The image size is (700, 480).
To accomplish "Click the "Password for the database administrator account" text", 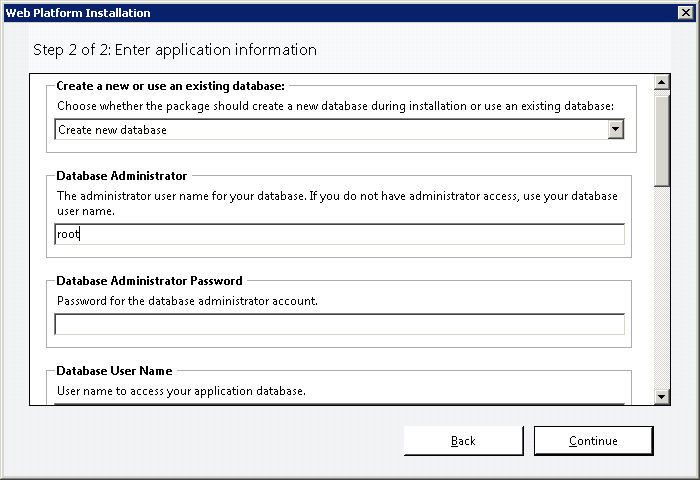I will pos(187,301).
